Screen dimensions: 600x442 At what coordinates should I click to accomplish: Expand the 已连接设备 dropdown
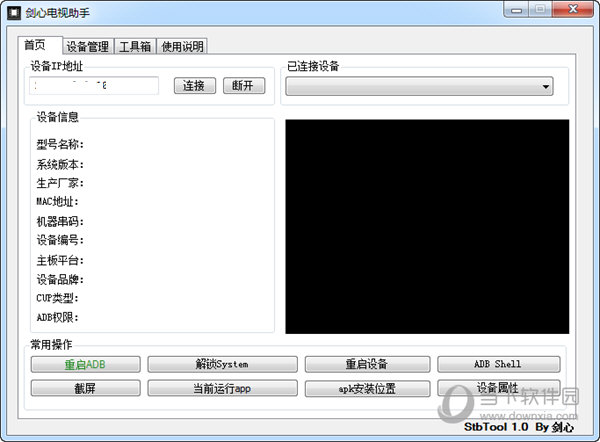point(419,86)
